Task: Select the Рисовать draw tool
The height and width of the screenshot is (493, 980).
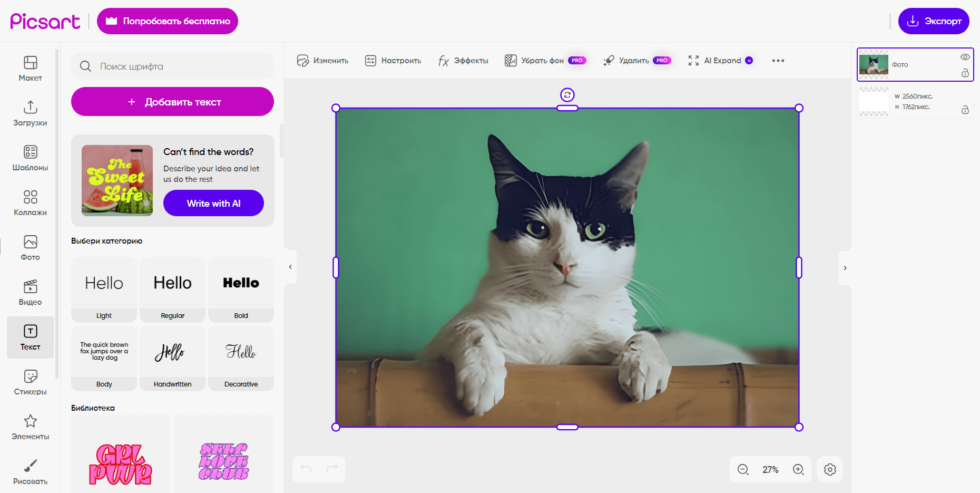Action: tap(30, 472)
